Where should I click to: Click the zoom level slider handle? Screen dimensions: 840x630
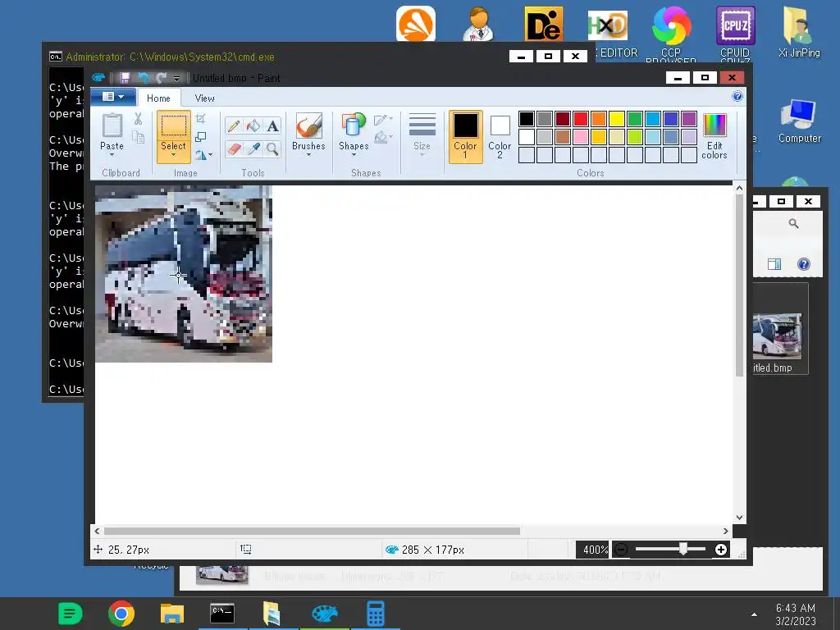(683, 550)
